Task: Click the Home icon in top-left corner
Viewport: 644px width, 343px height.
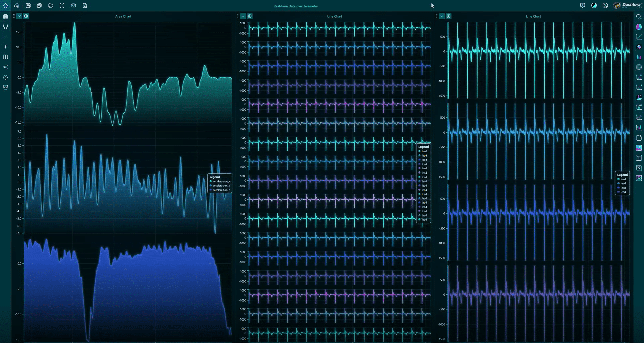Action: (x=5, y=6)
